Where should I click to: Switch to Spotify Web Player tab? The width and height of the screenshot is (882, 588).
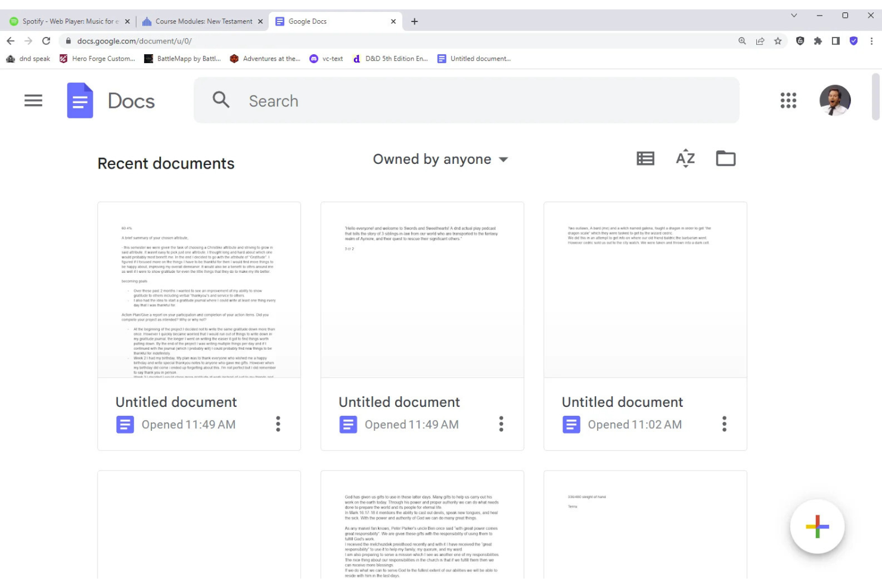tap(69, 21)
